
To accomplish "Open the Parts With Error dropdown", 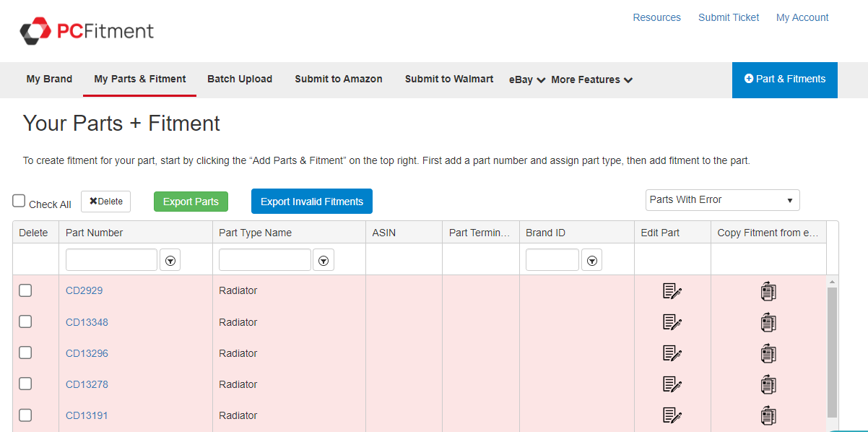I will [722, 200].
